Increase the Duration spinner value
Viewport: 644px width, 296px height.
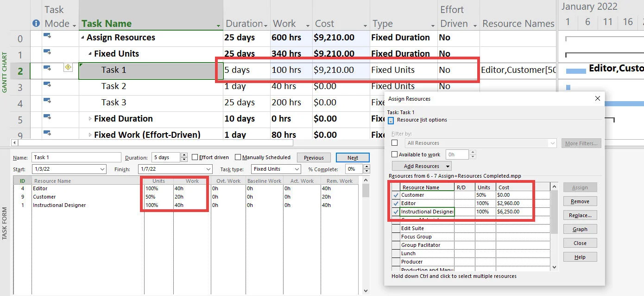point(184,155)
